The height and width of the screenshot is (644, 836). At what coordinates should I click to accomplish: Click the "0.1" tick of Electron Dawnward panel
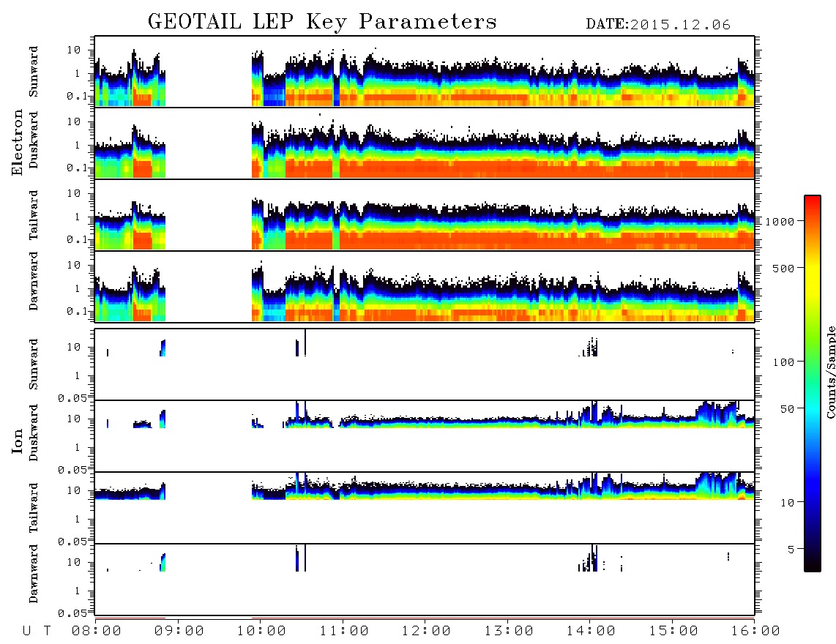coord(77,311)
